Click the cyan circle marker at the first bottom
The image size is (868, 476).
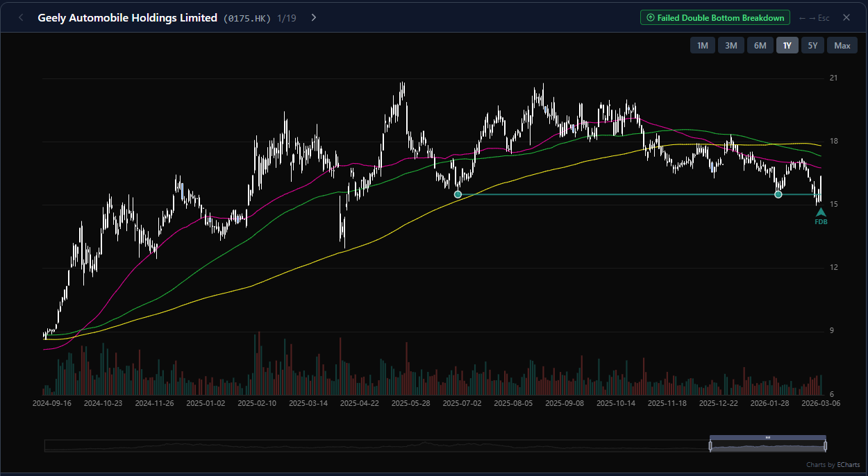pyautogui.click(x=458, y=194)
